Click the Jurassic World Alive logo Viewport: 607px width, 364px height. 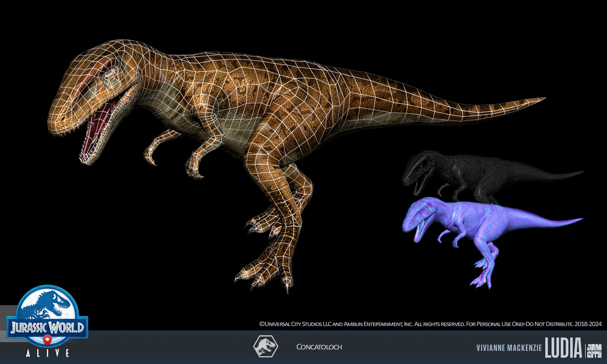pos(47,321)
